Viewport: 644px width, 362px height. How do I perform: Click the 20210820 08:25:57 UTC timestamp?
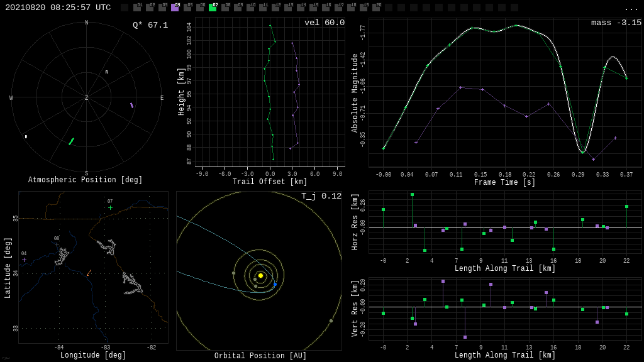point(58,8)
